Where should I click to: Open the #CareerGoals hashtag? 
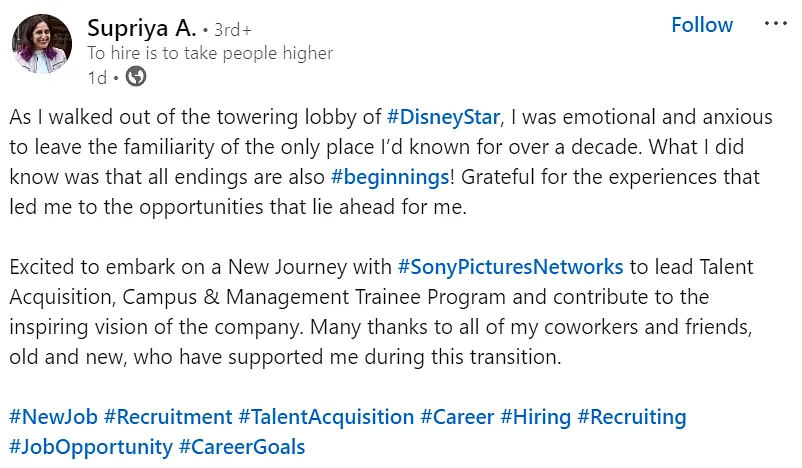[242, 447]
